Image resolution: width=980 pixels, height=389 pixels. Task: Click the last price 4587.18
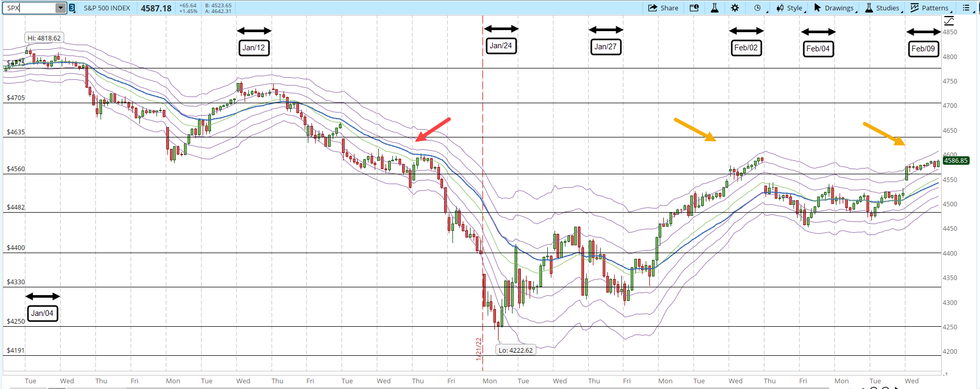tap(156, 8)
